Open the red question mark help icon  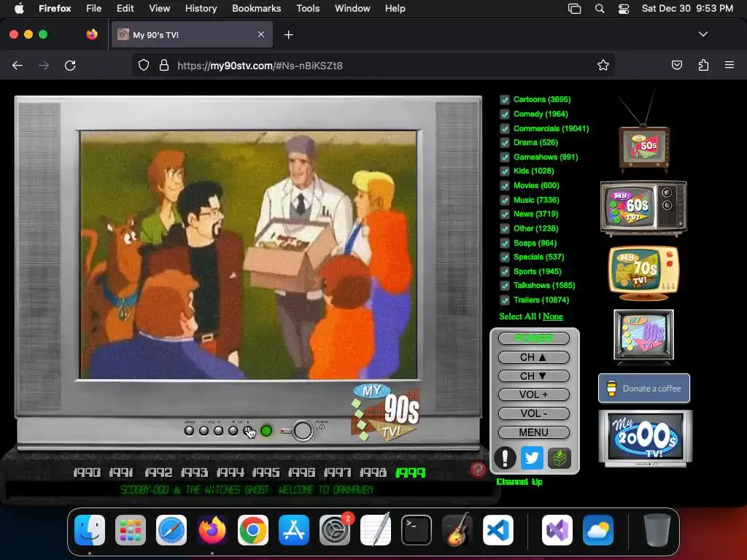tap(478, 470)
